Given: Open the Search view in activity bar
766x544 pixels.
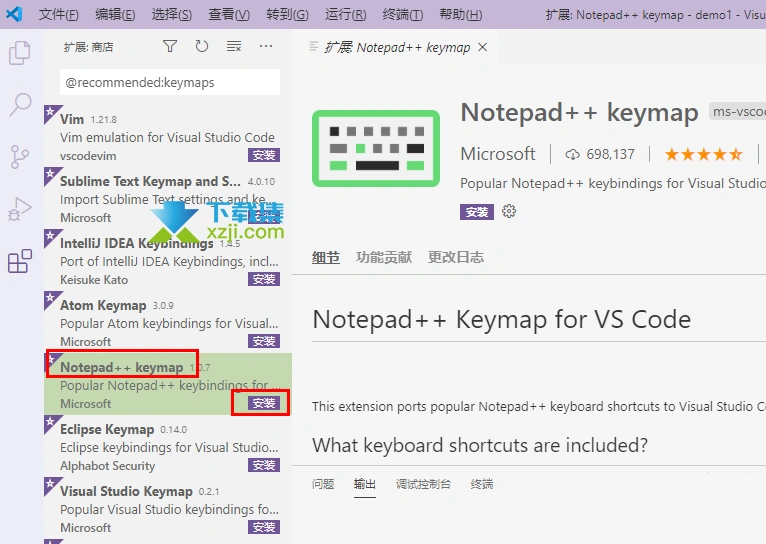Looking at the screenshot, I should coord(20,105).
